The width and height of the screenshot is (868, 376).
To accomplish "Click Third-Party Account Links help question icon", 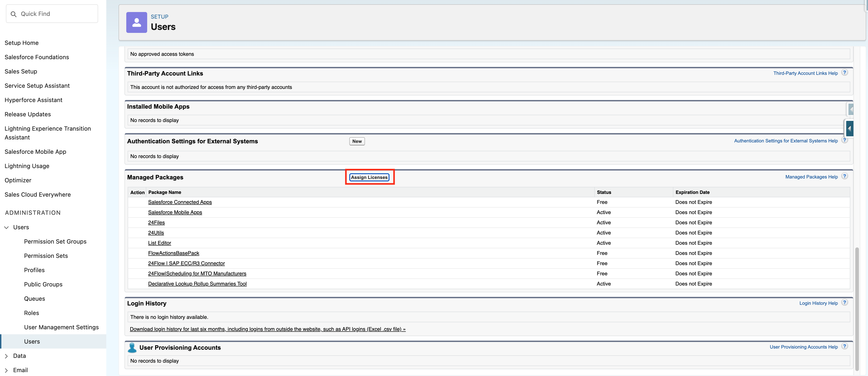I will click(844, 73).
